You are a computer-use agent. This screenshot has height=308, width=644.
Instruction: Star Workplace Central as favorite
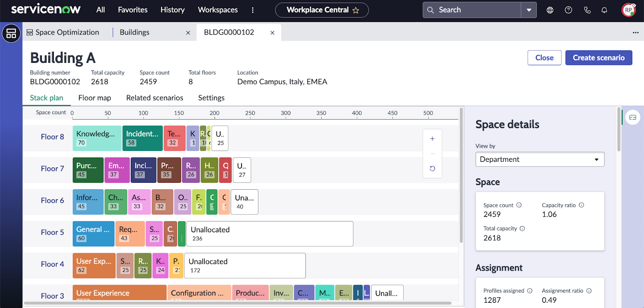pyautogui.click(x=356, y=10)
